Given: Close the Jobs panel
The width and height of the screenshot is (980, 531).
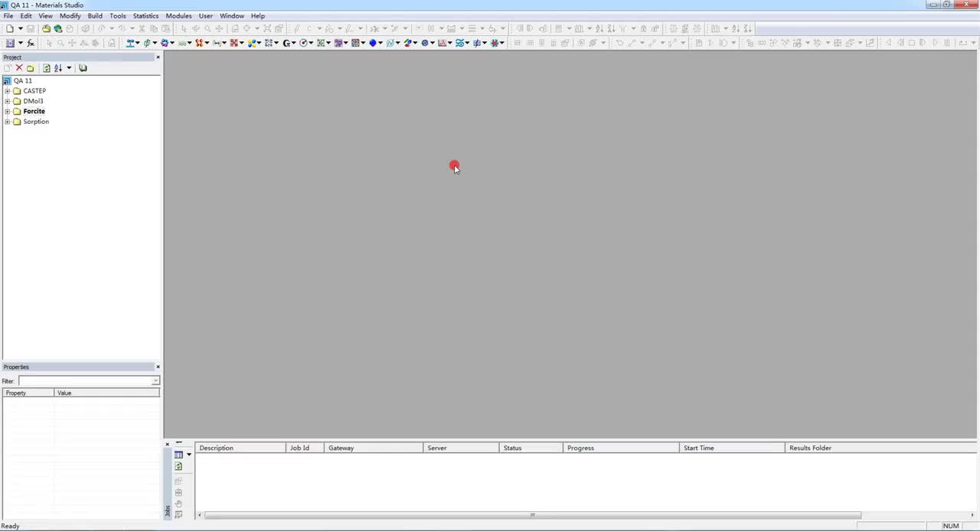Looking at the screenshot, I should tap(168, 445).
